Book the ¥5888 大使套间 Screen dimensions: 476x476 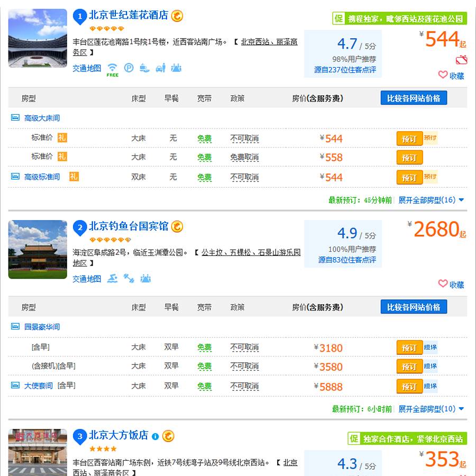click(x=409, y=387)
